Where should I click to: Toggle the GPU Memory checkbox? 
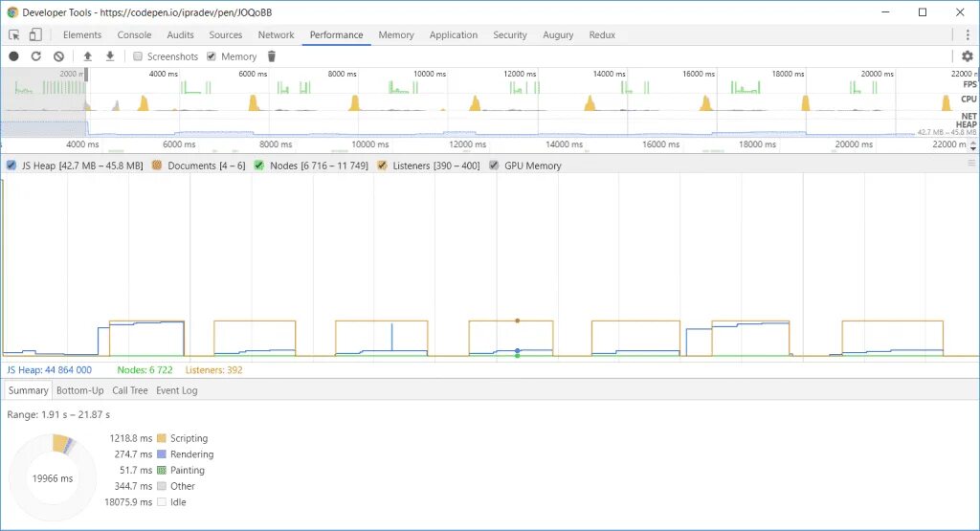point(494,166)
